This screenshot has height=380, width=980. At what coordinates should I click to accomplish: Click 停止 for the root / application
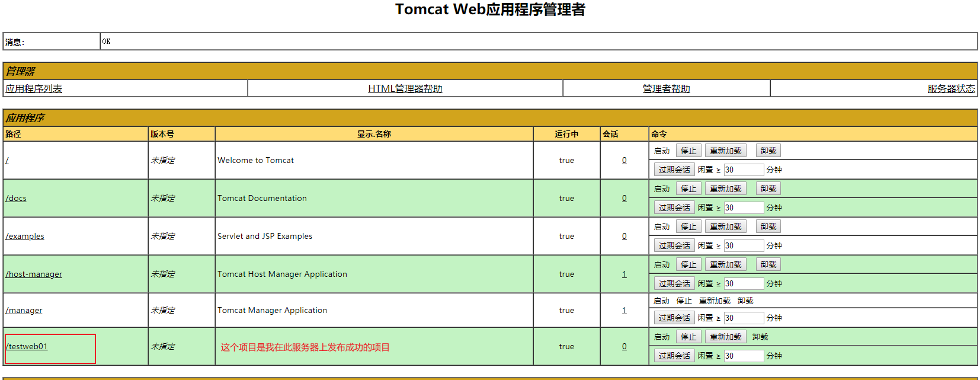coord(688,151)
